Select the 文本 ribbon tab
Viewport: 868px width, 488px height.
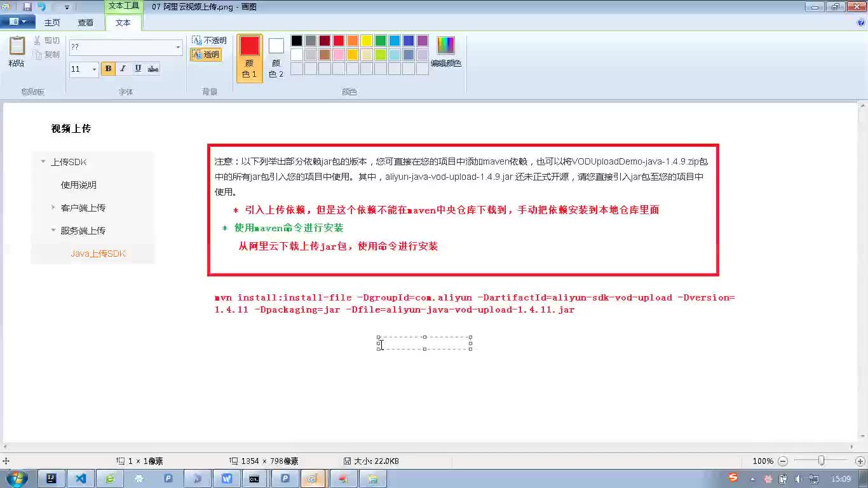(x=123, y=22)
